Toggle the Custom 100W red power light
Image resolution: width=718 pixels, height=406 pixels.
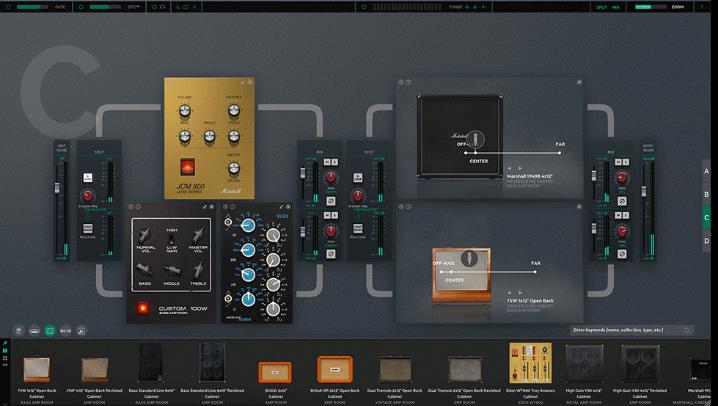tap(143, 308)
